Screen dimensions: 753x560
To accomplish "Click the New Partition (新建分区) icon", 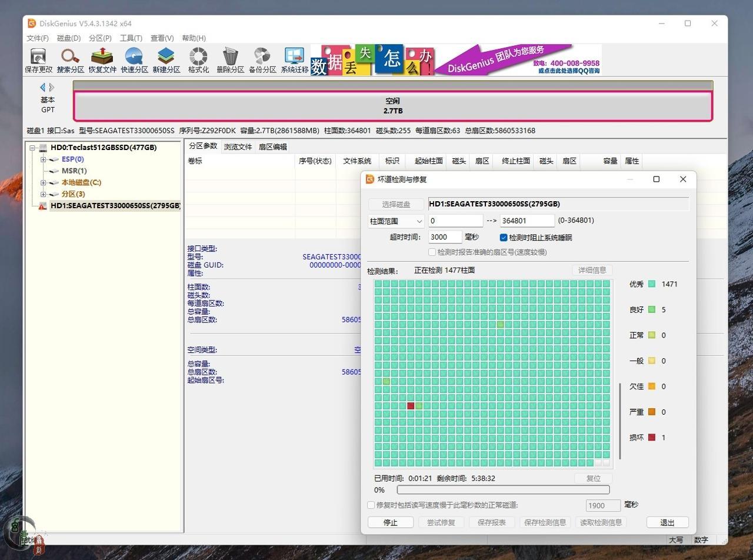I will (x=166, y=57).
